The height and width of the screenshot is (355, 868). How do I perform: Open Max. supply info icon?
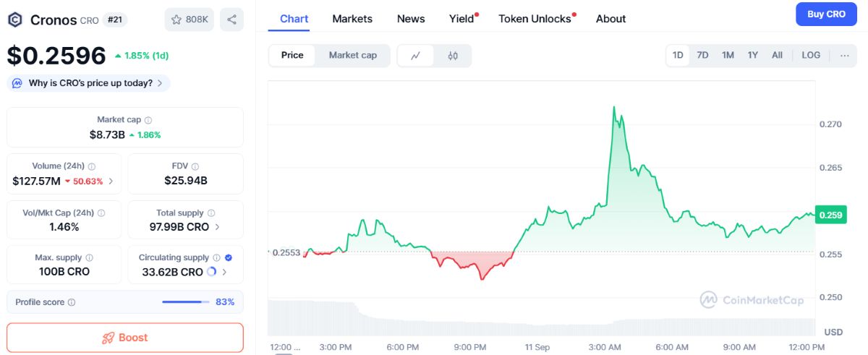click(89, 258)
